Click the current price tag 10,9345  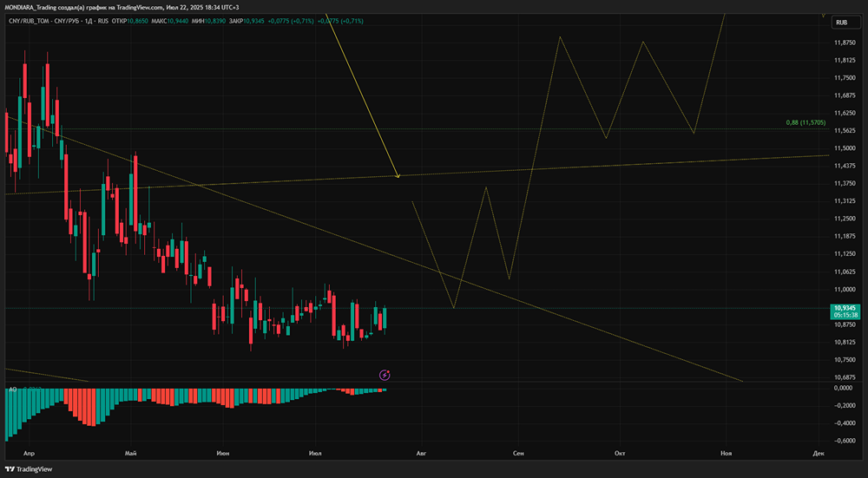point(846,311)
